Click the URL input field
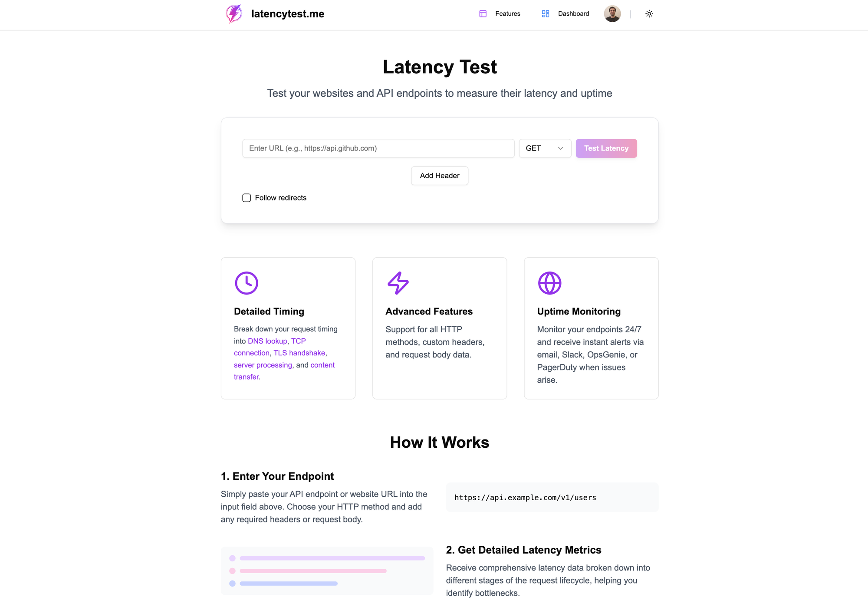This screenshot has height=613, width=868. (378, 148)
